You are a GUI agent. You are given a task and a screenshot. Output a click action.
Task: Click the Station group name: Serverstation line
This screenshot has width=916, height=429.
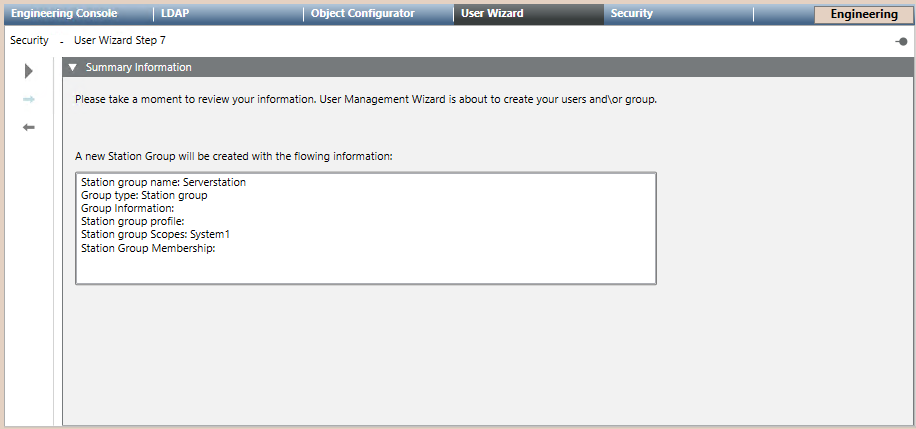coord(163,183)
